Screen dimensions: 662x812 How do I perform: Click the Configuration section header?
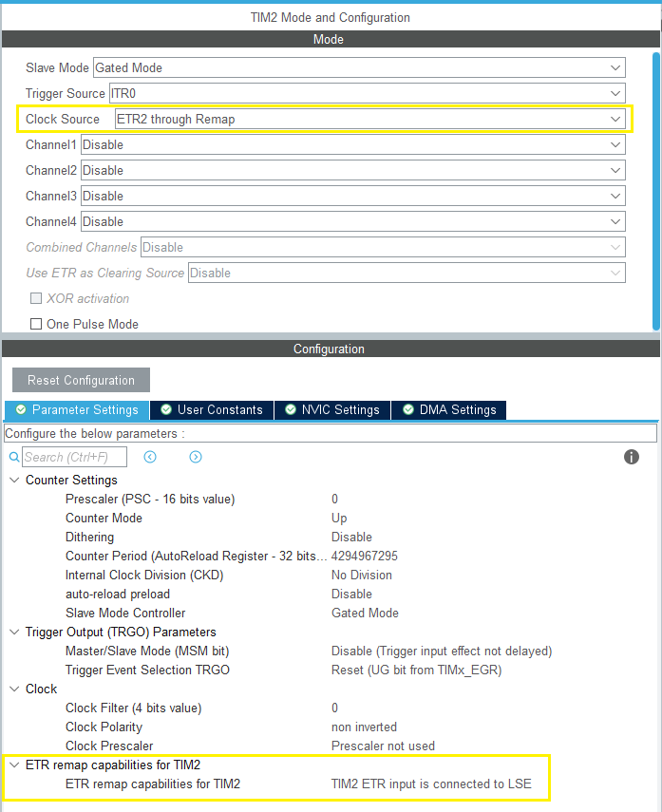(x=331, y=349)
